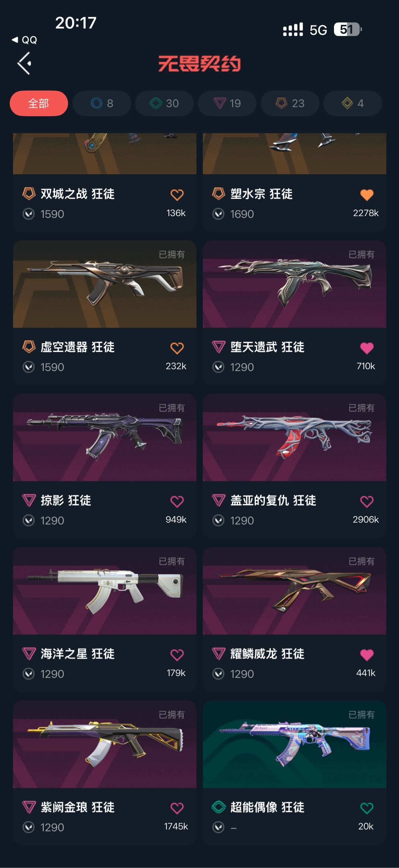Select the 全部 filter tab
The image size is (399, 868).
point(39,103)
